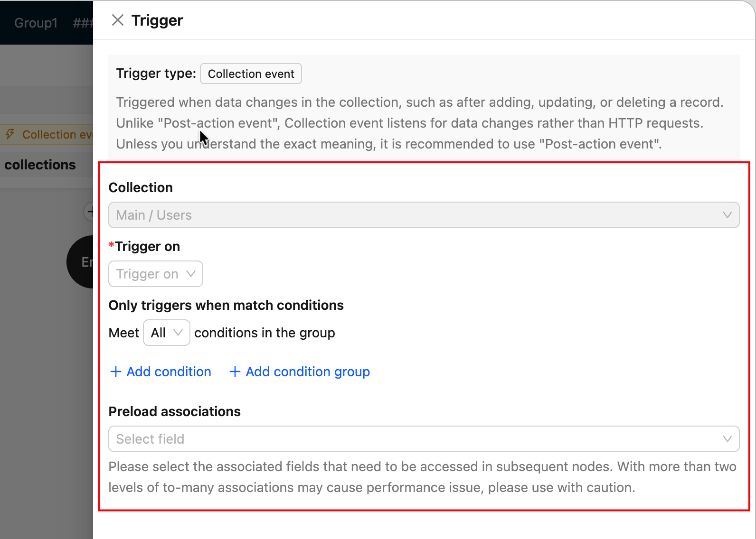Open the Main / Users collection dropdown

point(424,215)
